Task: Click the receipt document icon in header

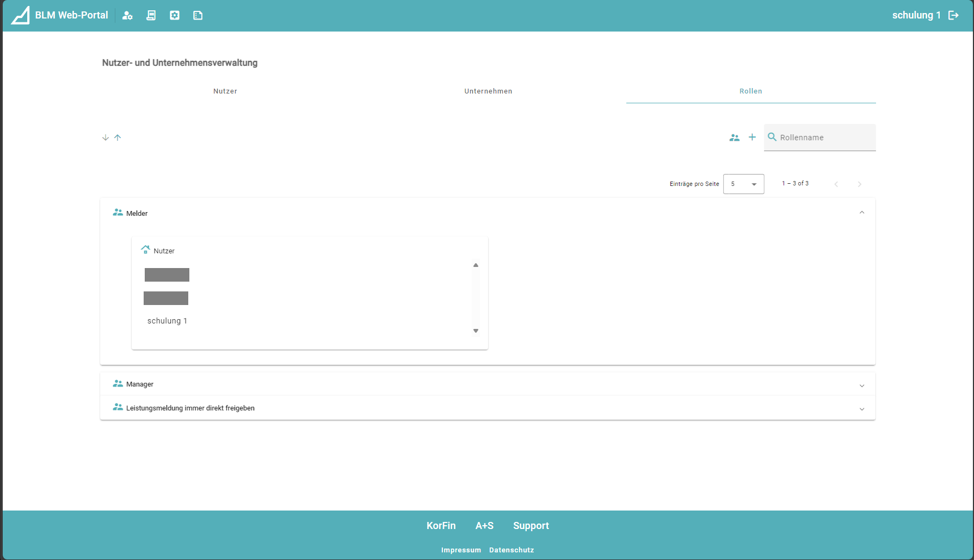Action: coord(151,15)
